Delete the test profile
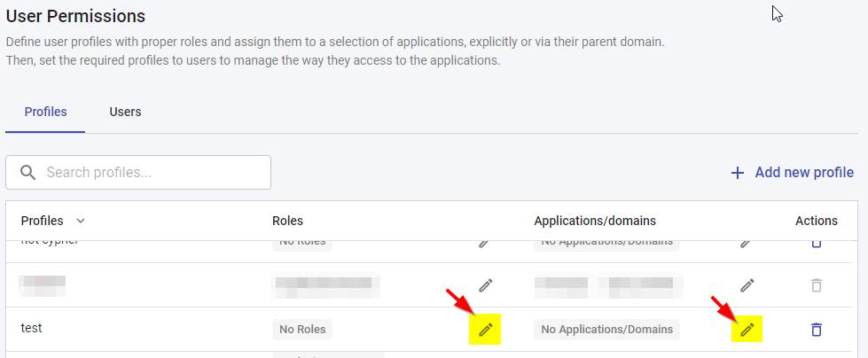The height and width of the screenshot is (358, 868). point(817,330)
